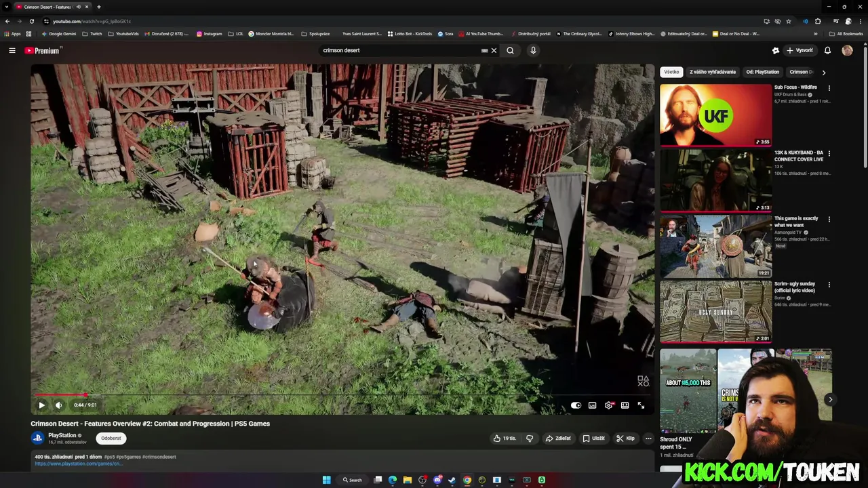Screen dimensions: 868x488
Task: Open the #crimsondesert hashtag
Action: (159, 457)
